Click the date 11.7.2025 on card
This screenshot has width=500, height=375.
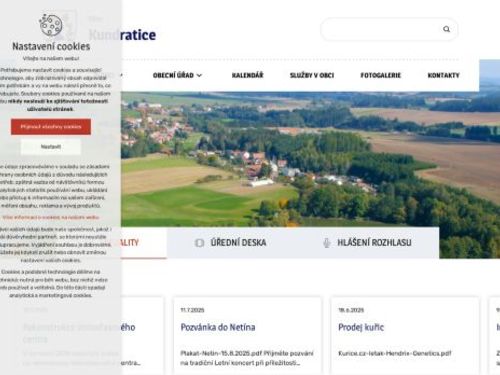pos(192,310)
